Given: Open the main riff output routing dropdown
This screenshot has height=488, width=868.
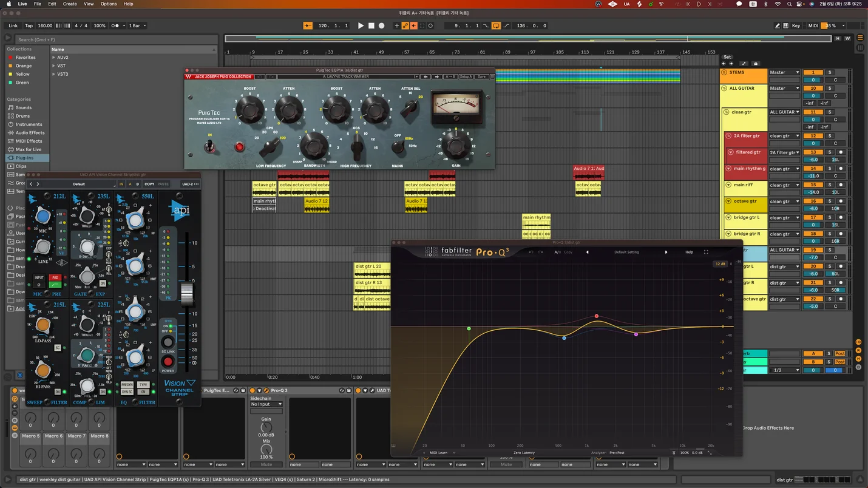Looking at the screenshot, I should (784, 185).
